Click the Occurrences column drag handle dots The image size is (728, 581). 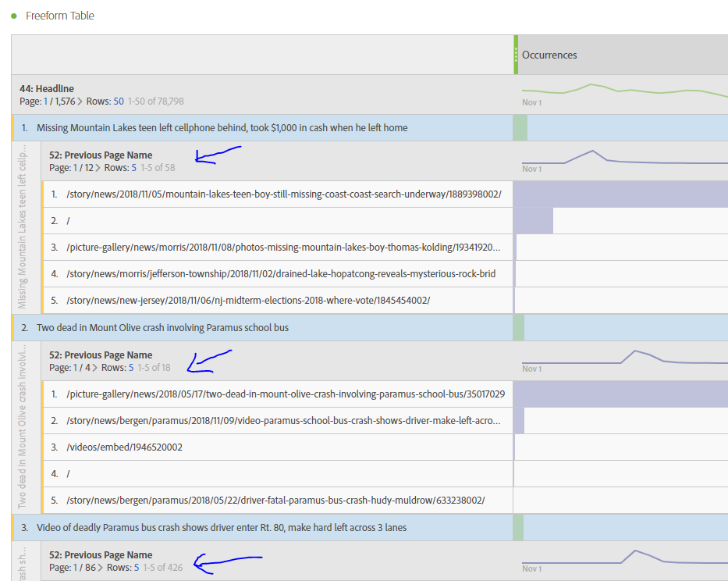pyautogui.click(x=516, y=55)
